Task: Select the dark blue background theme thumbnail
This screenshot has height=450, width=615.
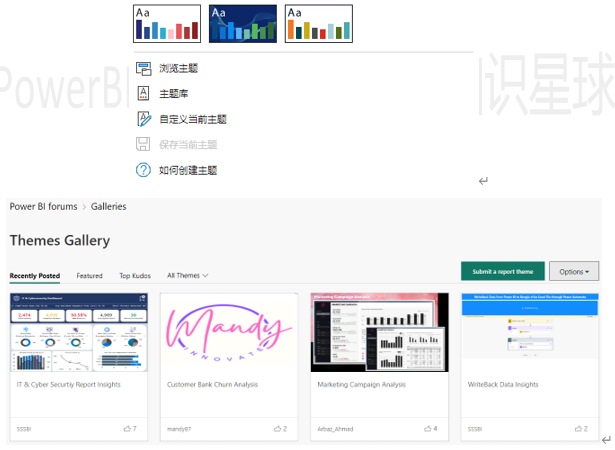Action: 243,24
